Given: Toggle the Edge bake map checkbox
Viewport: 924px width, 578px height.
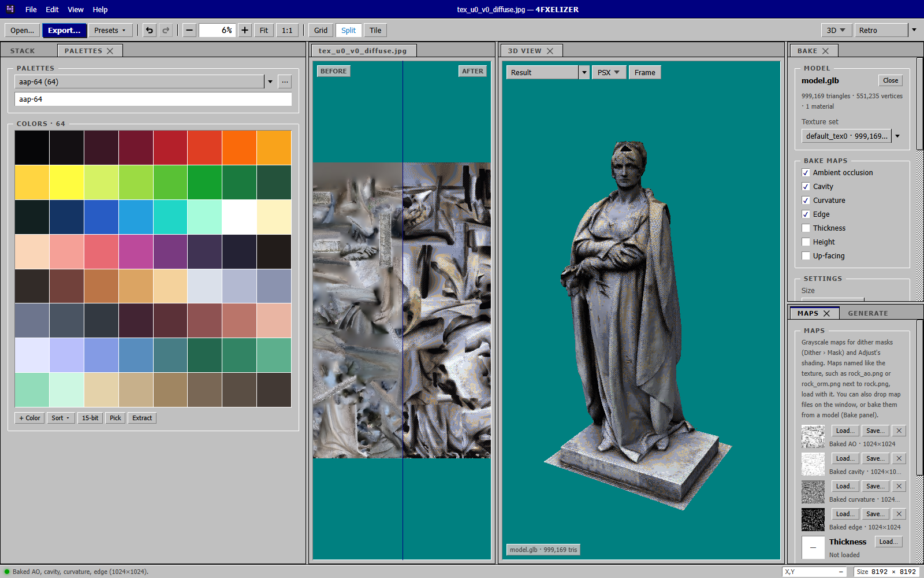Looking at the screenshot, I should (806, 214).
